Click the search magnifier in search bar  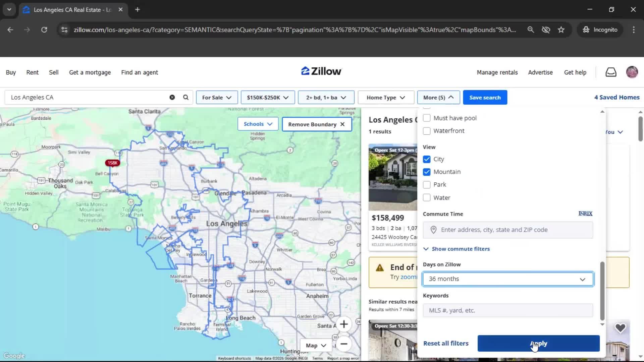(185, 97)
